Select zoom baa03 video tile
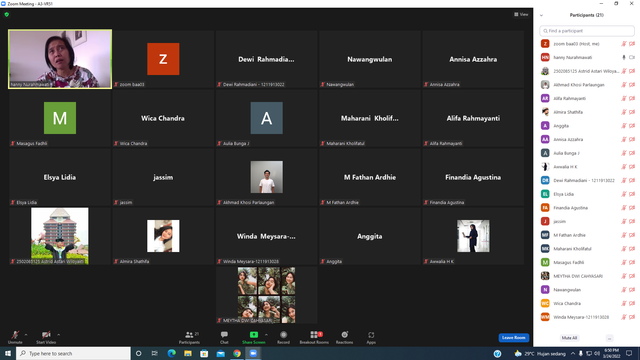 click(x=163, y=59)
